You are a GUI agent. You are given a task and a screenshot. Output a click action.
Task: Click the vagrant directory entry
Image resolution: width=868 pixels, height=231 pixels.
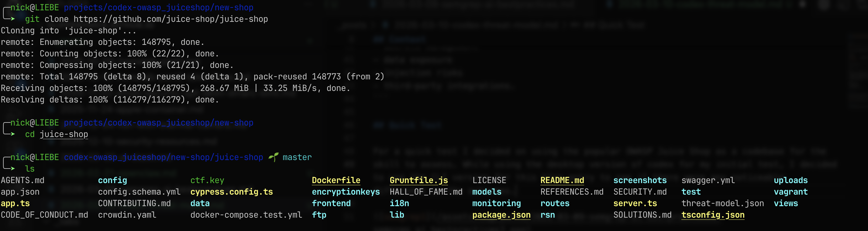tap(790, 192)
